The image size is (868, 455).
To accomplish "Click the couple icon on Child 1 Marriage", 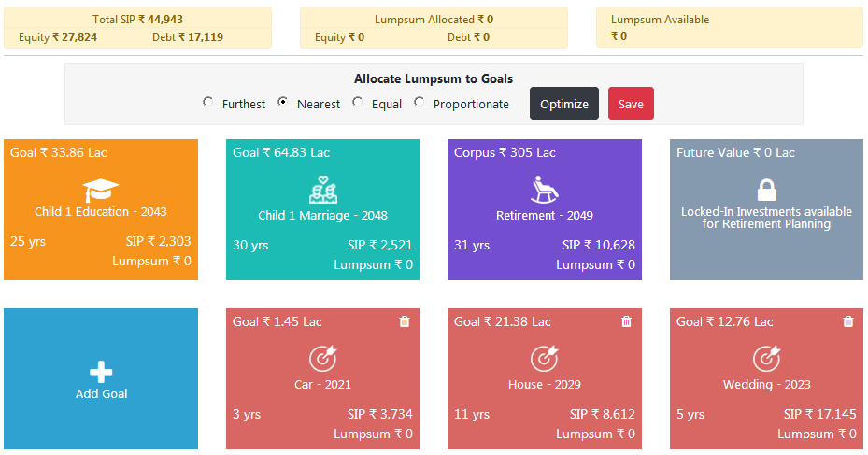I will [x=322, y=191].
